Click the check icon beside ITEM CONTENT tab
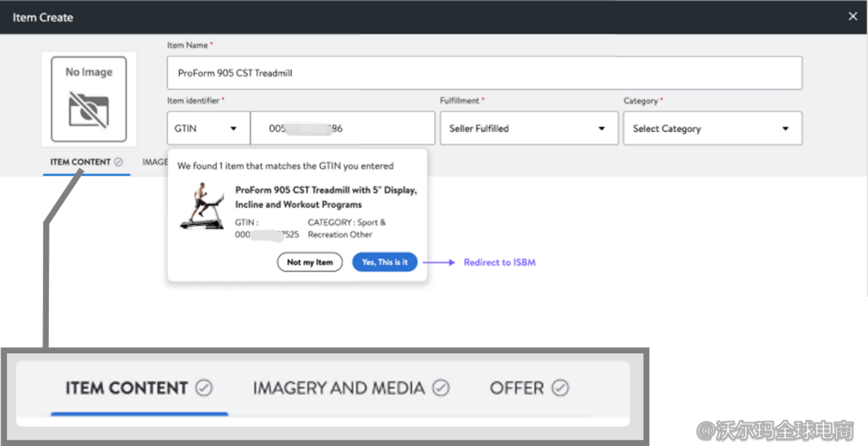This screenshot has height=446, width=868. click(x=118, y=162)
